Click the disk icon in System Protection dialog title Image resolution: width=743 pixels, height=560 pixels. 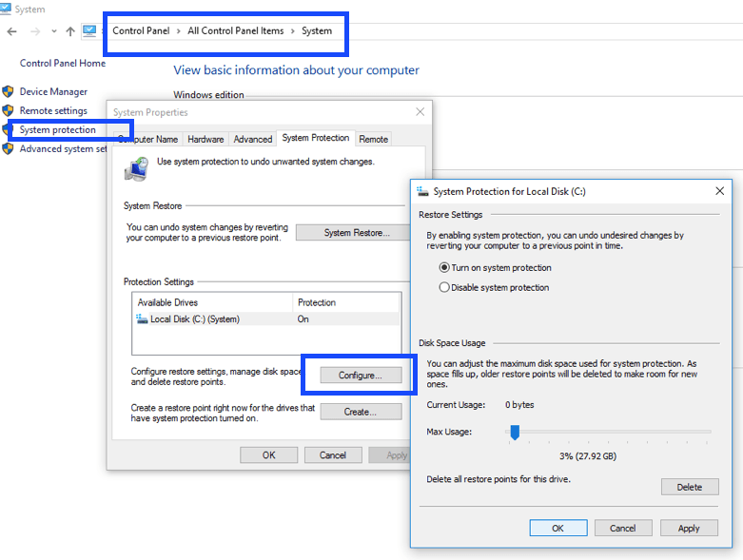pyautogui.click(x=422, y=191)
